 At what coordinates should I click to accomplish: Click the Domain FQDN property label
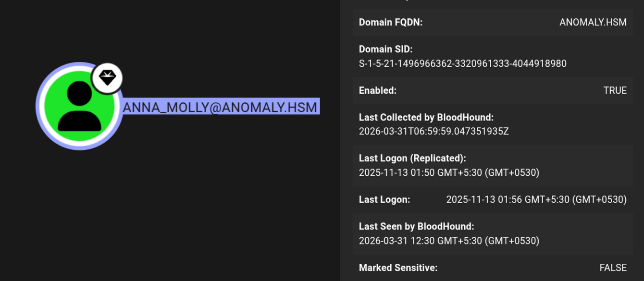click(391, 22)
